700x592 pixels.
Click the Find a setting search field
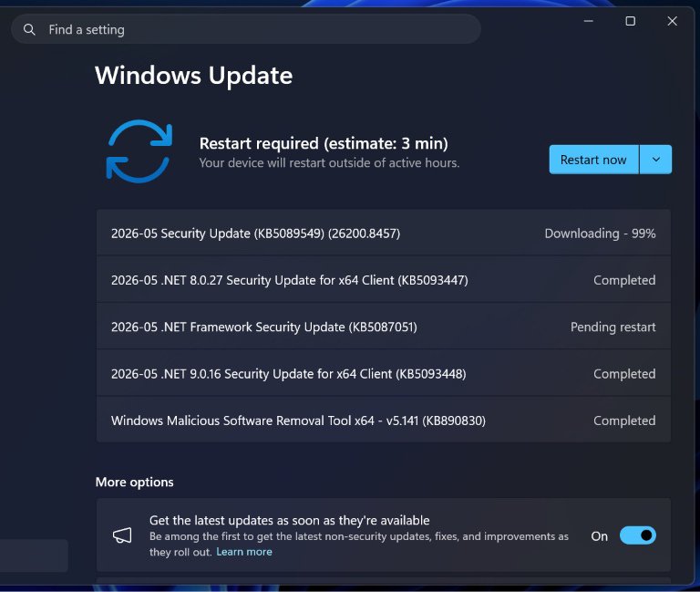tap(246, 29)
